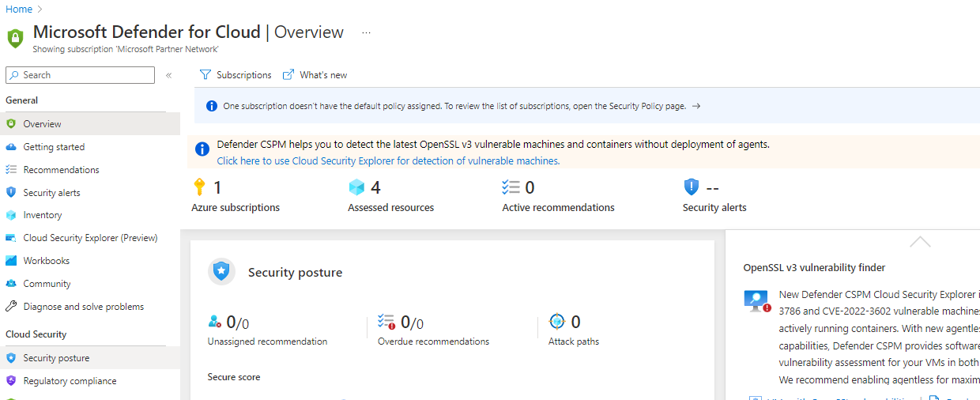Click Unassigned recommendation label
Image resolution: width=980 pixels, height=400 pixels.
[267, 342]
